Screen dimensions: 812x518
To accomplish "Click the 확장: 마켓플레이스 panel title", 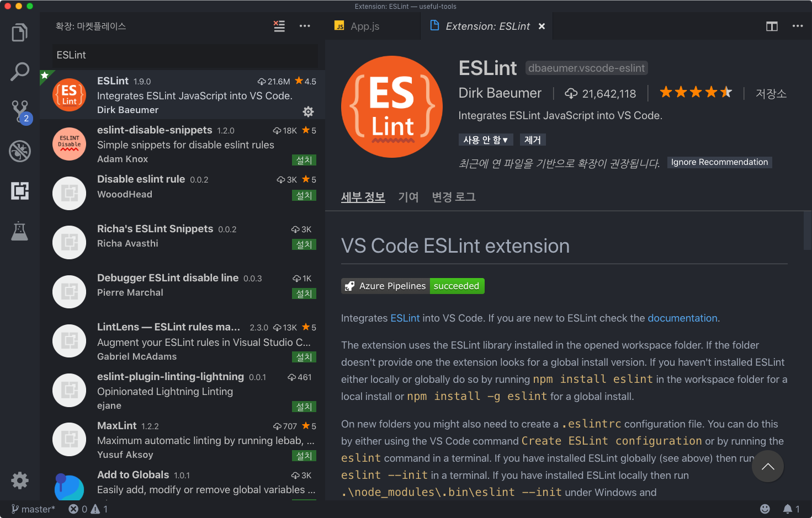I will pyautogui.click(x=91, y=26).
